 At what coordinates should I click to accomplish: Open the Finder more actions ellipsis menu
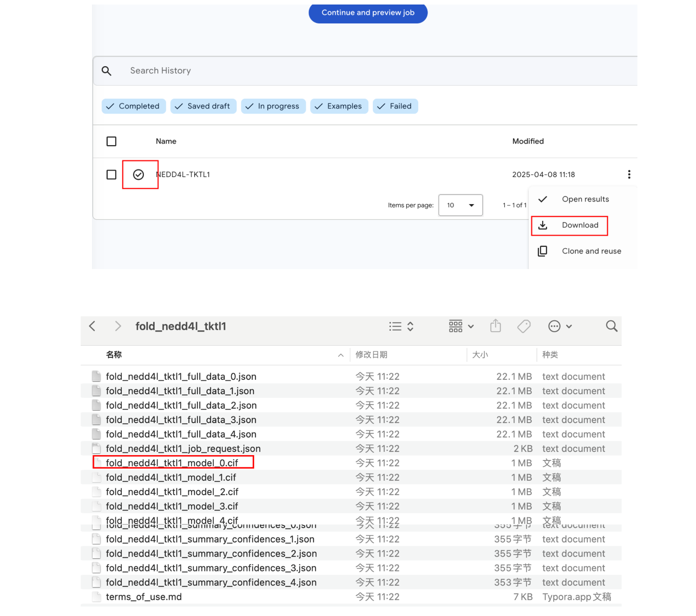pos(560,326)
